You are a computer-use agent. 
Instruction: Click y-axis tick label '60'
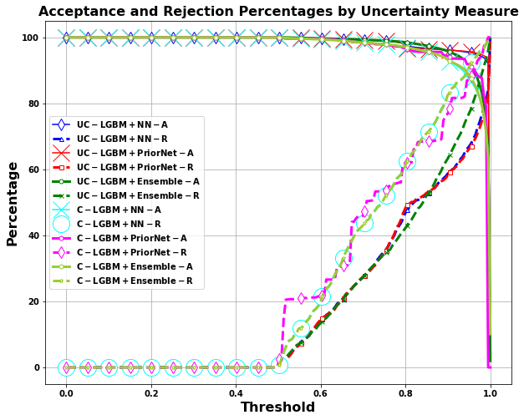coord(33,170)
